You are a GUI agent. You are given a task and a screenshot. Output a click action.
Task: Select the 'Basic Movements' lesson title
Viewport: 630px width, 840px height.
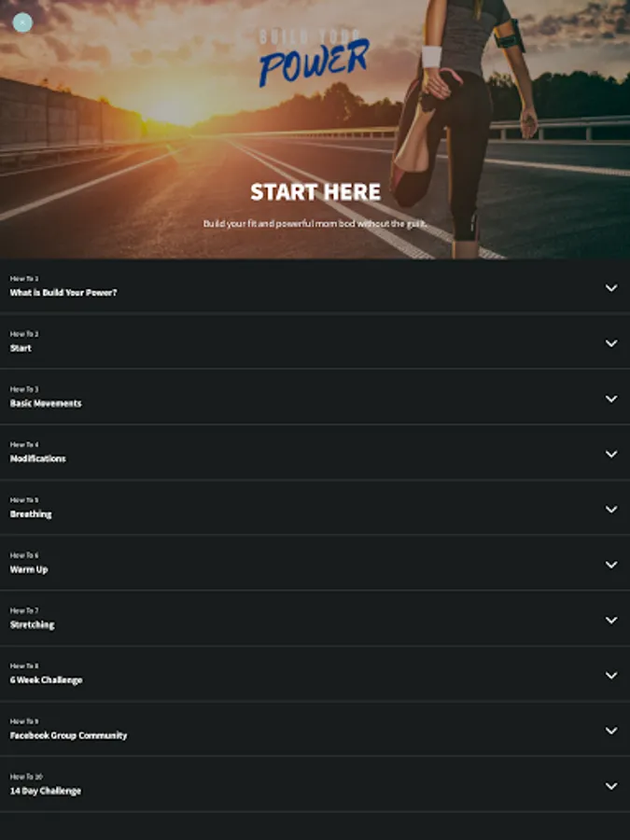(x=46, y=403)
